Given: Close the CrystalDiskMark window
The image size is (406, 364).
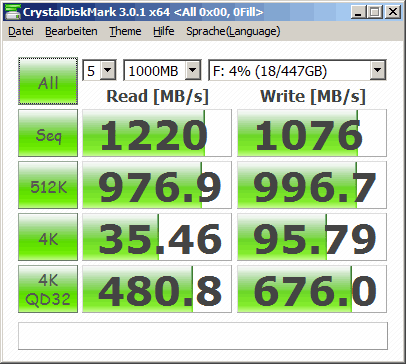Looking at the screenshot, I should (x=393, y=12).
